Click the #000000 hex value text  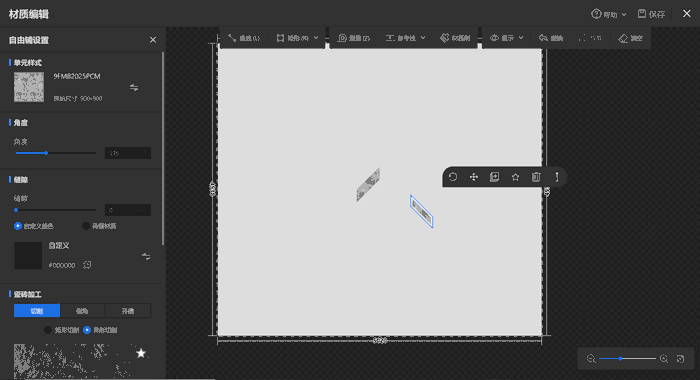pyautogui.click(x=62, y=265)
